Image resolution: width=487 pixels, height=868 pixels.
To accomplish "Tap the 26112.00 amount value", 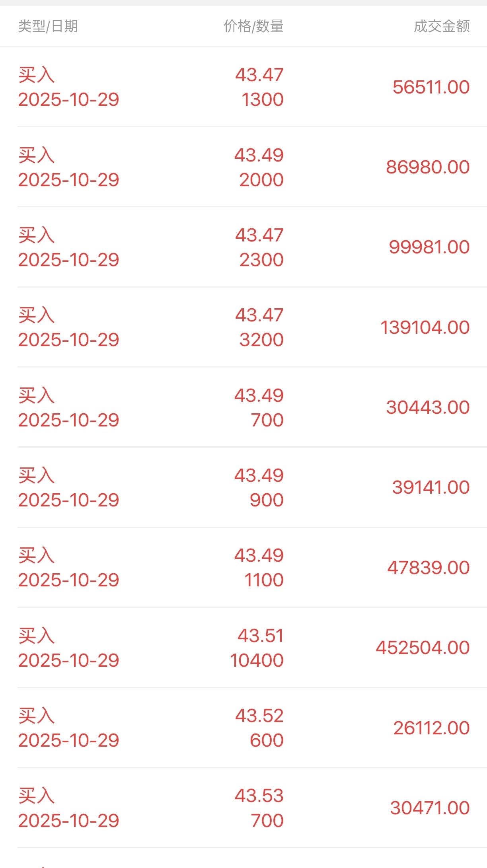I will pos(432,728).
